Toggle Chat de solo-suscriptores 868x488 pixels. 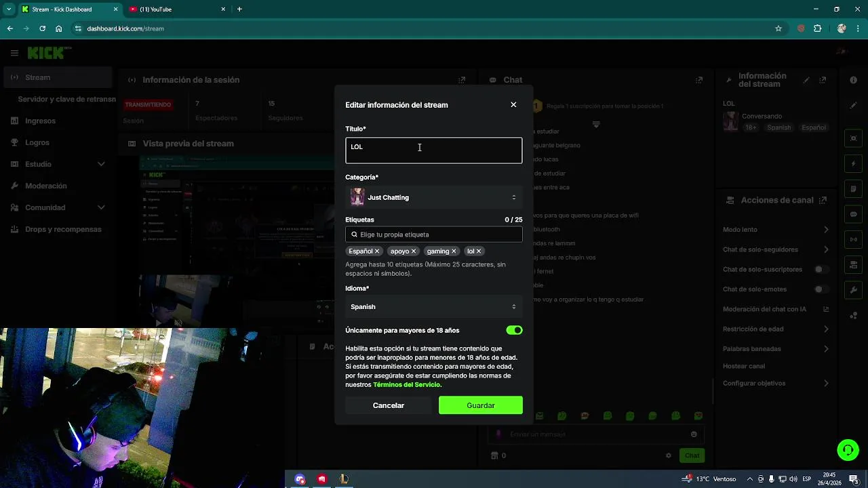click(822, 270)
